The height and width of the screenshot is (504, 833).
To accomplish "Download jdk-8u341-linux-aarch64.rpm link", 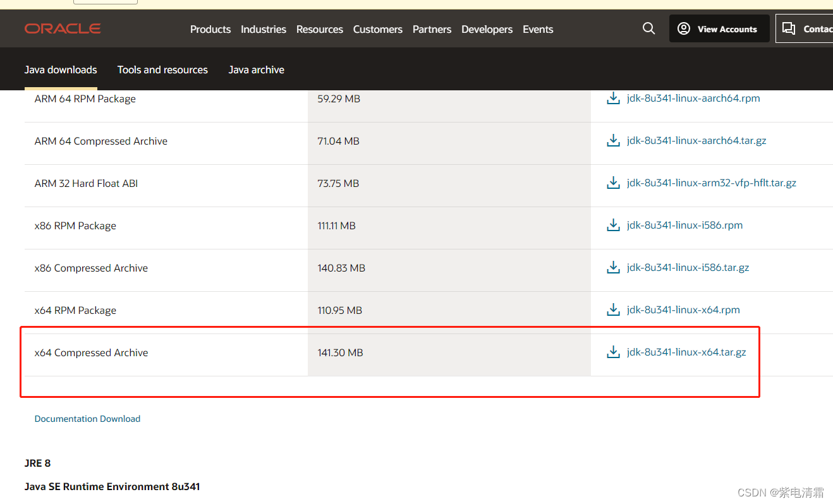I will click(x=693, y=99).
